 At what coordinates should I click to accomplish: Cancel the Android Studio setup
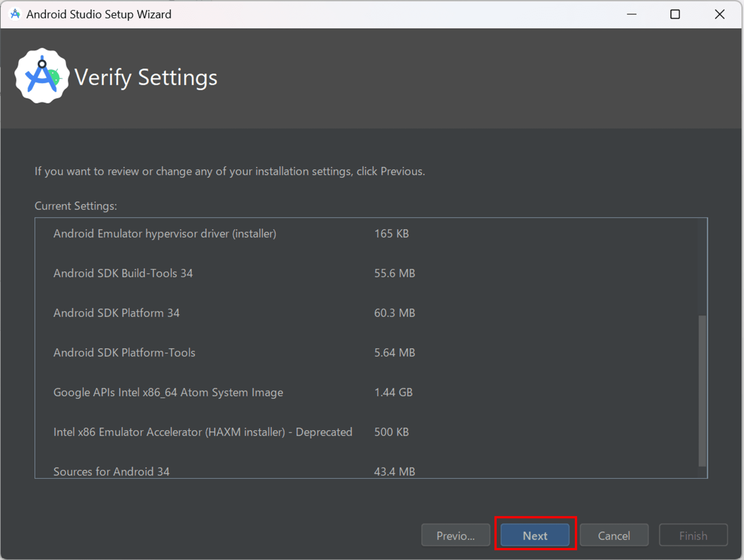pos(614,535)
